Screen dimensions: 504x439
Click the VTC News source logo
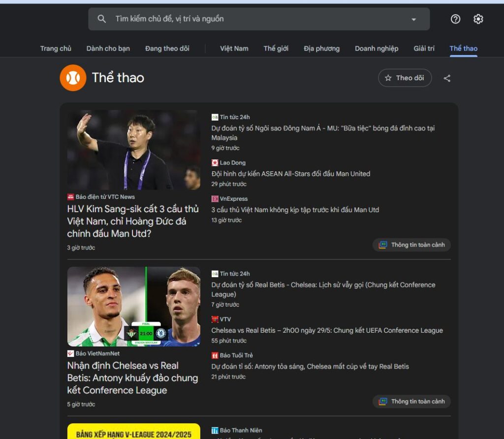point(71,197)
